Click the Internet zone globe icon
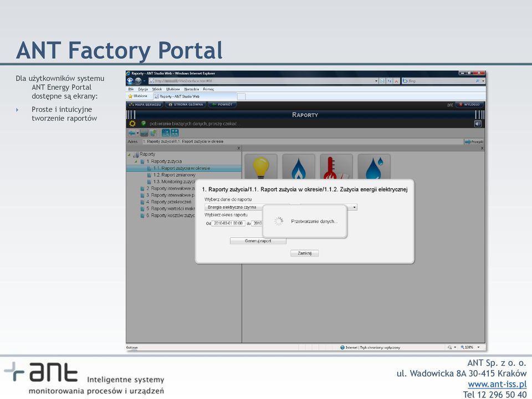 (x=342, y=347)
